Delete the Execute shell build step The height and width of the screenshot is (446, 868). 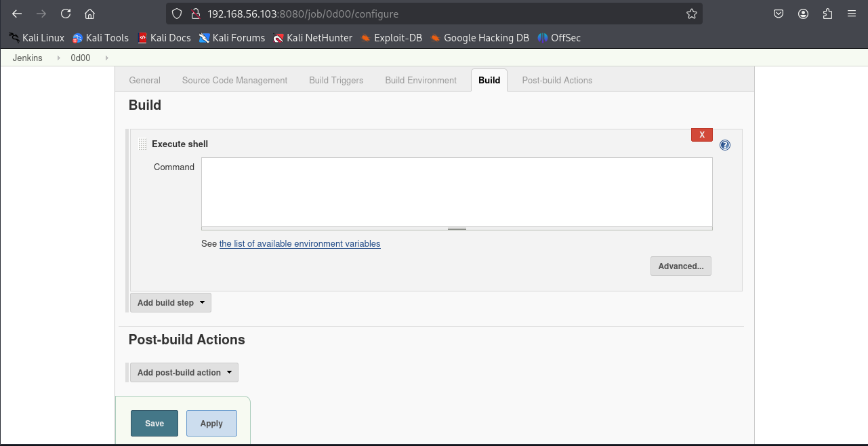[701, 135]
